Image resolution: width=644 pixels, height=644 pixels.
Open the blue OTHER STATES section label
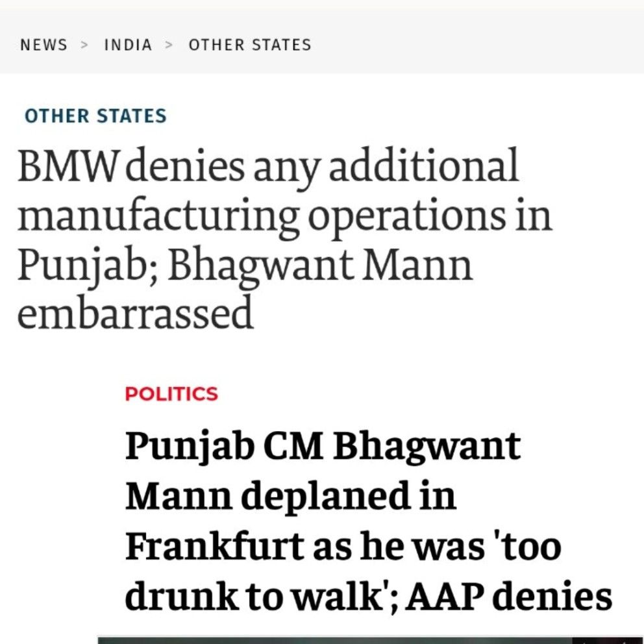(x=95, y=116)
